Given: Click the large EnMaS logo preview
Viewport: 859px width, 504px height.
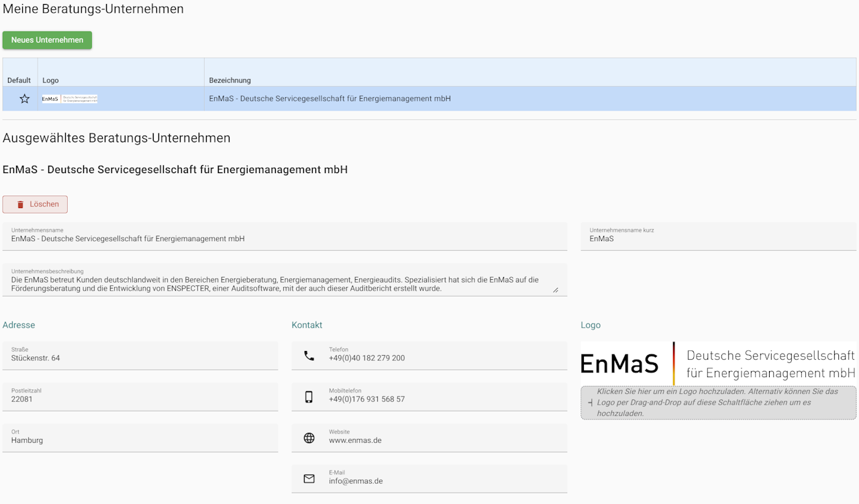Looking at the screenshot, I should coord(718,364).
